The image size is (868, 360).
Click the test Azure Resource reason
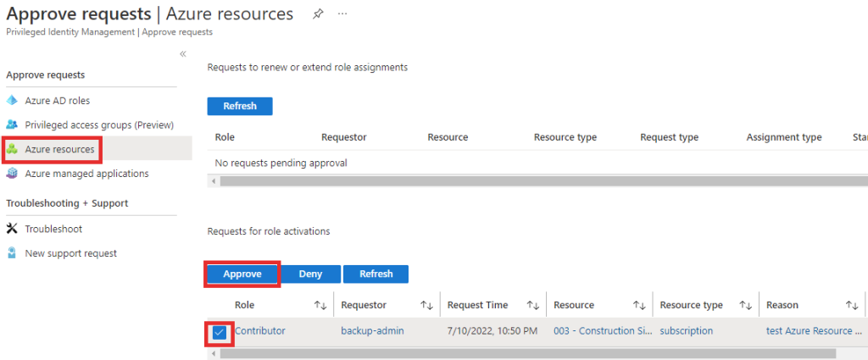point(814,330)
